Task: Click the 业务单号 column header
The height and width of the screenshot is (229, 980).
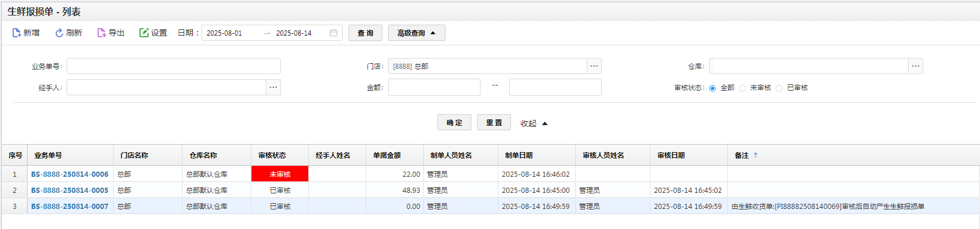Action: (x=71, y=156)
